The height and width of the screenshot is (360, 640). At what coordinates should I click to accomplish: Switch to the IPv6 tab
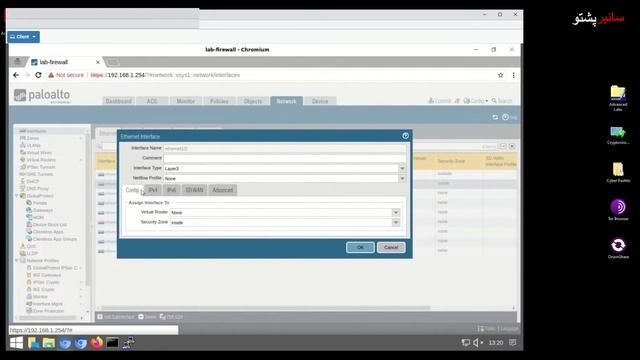click(x=171, y=190)
